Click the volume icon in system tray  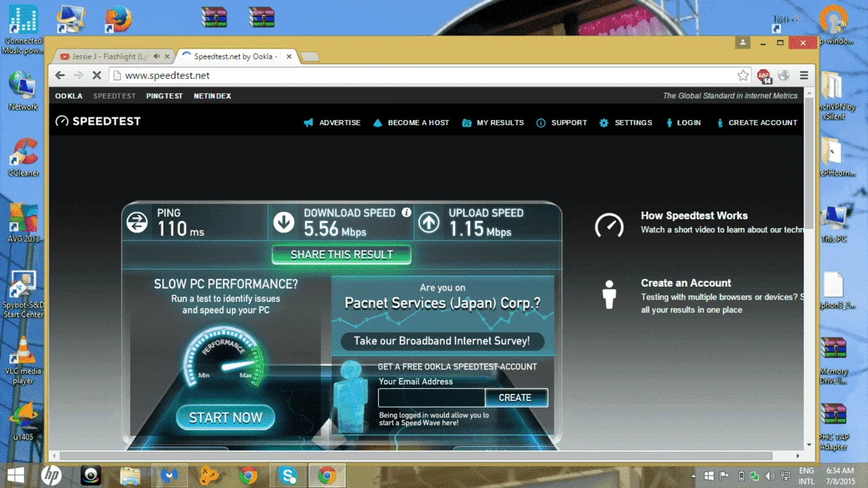click(x=769, y=476)
